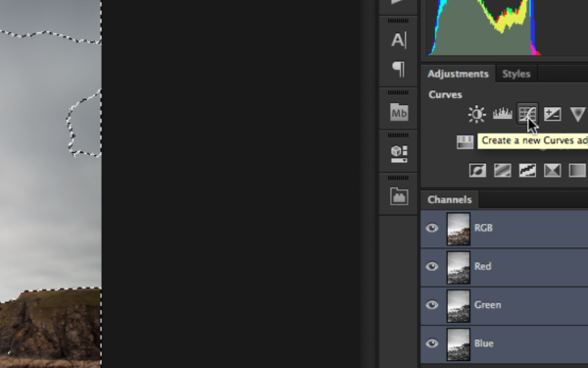Viewport: 588px width, 368px height.
Task: Click the plain gradient adjustment icon
Action: tap(577, 170)
